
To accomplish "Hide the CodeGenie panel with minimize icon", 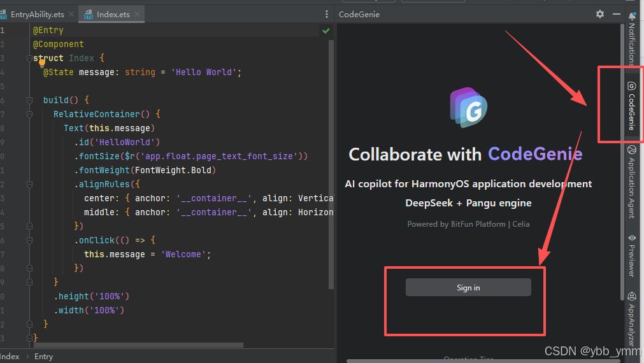I will [617, 14].
